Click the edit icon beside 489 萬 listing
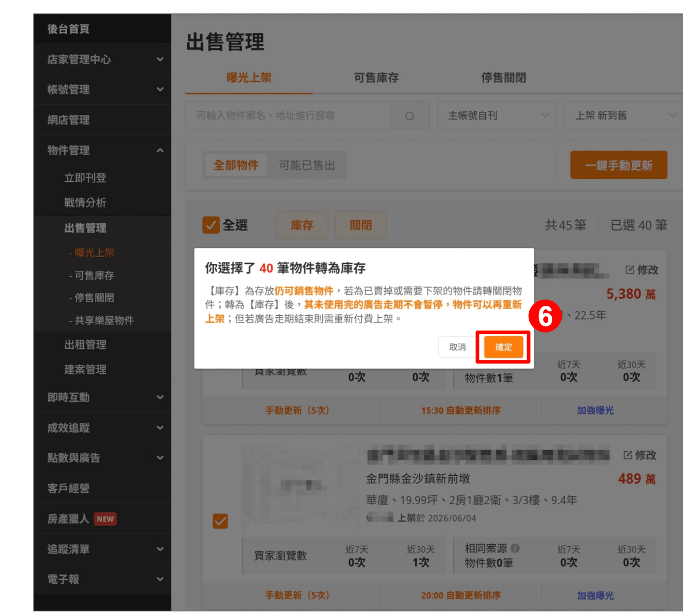Image resolution: width=695 pixels, height=616 pixels. coord(628,455)
